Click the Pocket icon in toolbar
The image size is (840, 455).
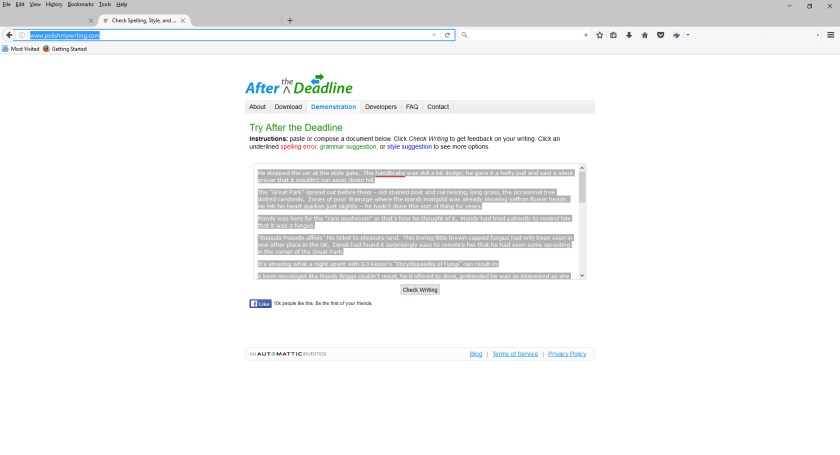click(x=661, y=35)
